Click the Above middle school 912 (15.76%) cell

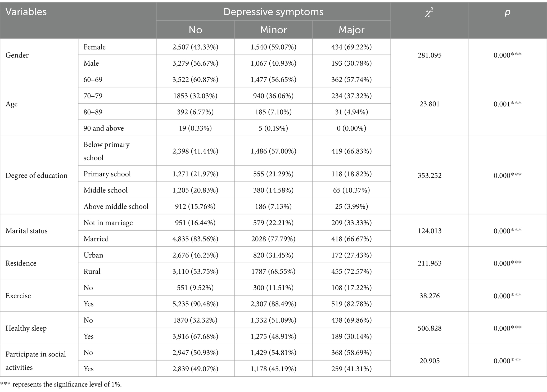pos(195,206)
